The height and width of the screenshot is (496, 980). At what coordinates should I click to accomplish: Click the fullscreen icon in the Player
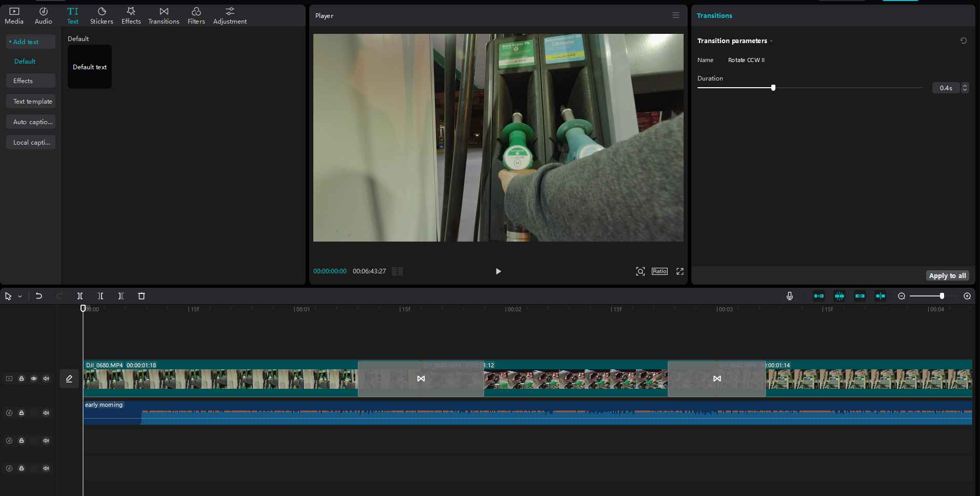coord(680,271)
